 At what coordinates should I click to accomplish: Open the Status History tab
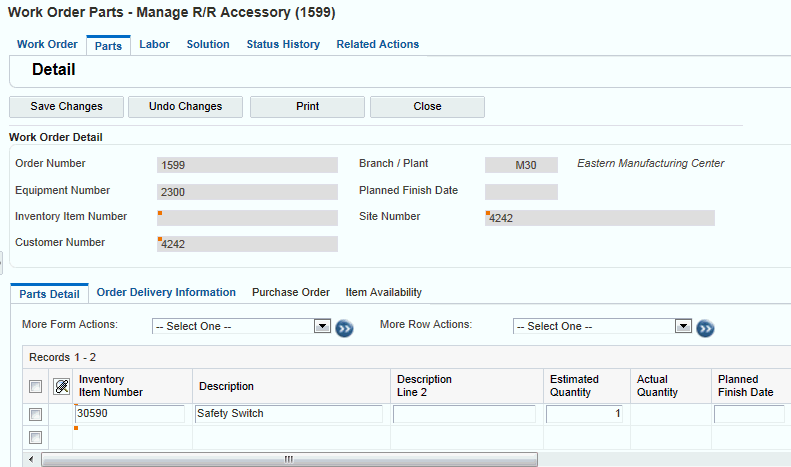click(283, 44)
